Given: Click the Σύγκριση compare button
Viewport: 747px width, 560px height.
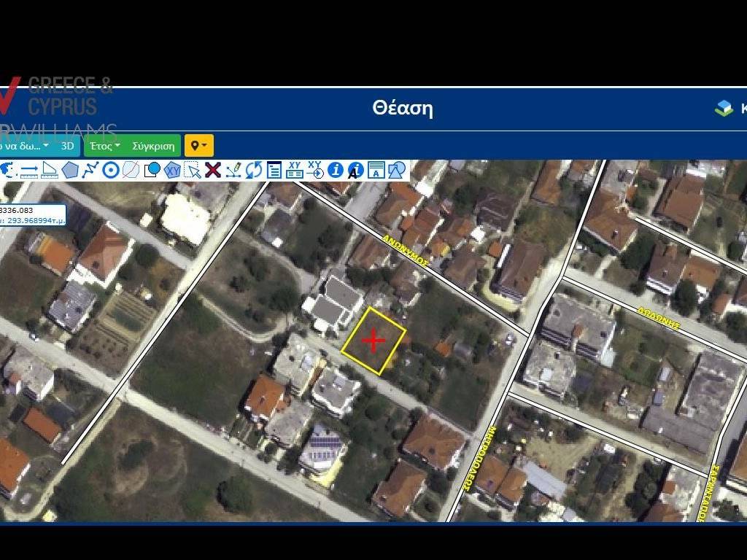Looking at the screenshot, I should (154, 146).
